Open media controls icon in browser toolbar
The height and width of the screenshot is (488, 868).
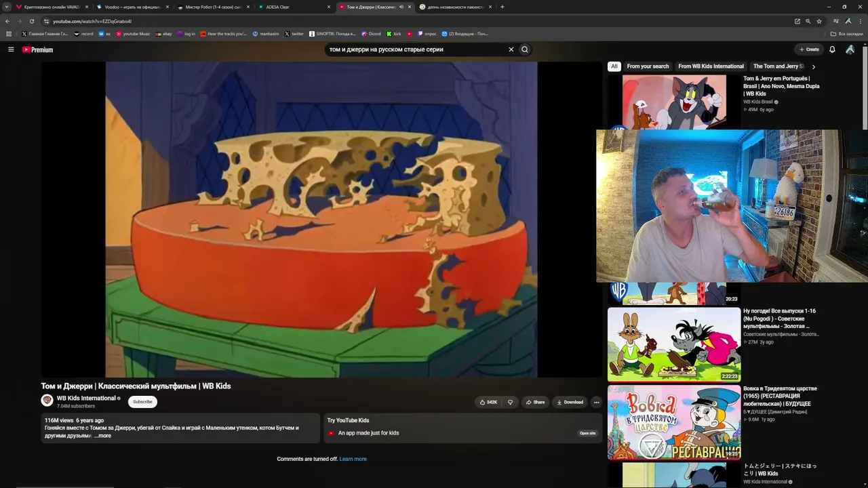tap(836, 21)
